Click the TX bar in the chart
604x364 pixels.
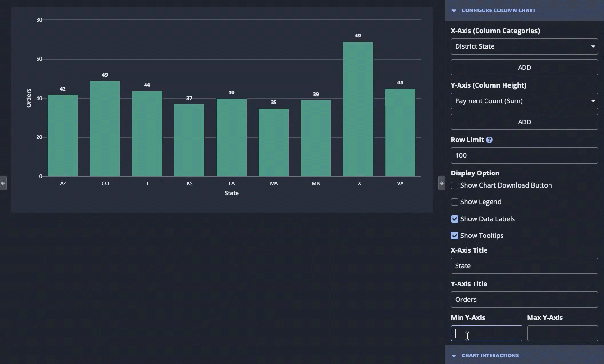(x=358, y=109)
